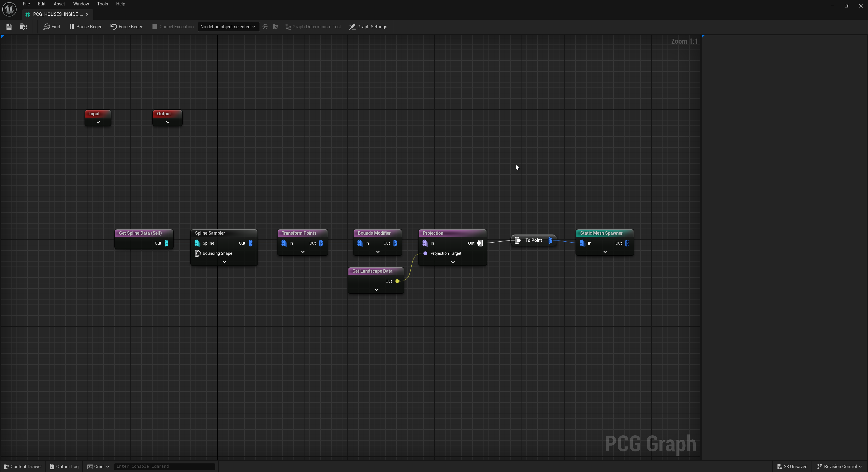Open the No debug object selected dropdown

pos(228,27)
